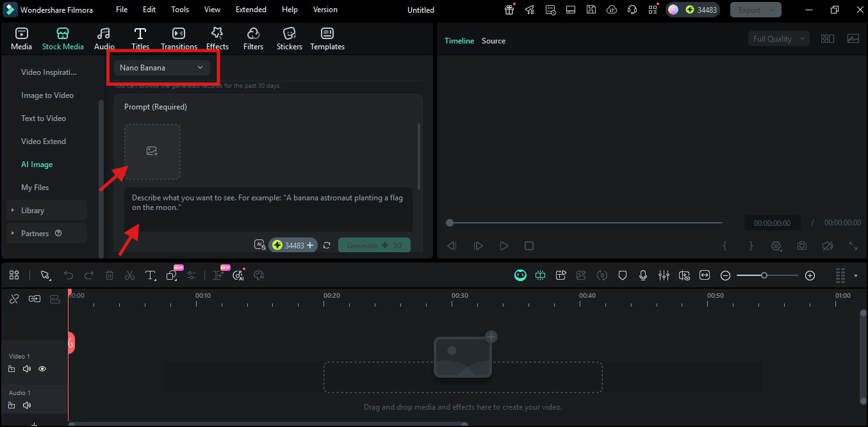Select Video Inspiration in sidebar
This screenshot has height=427, width=868.
49,72
